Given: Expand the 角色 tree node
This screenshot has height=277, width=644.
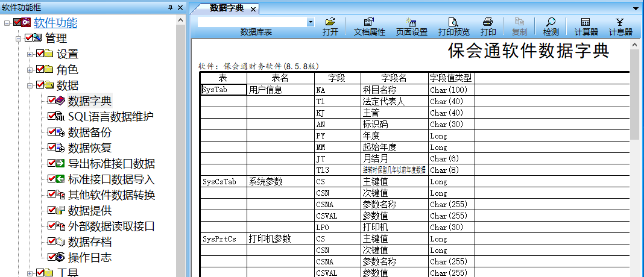Looking at the screenshot, I should [x=30, y=70].
